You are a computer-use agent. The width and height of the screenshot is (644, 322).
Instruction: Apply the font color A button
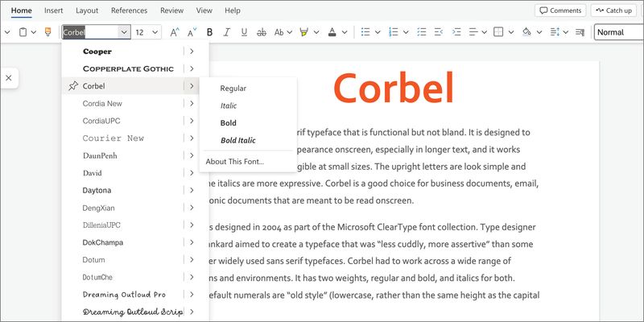tap(332, 32)
